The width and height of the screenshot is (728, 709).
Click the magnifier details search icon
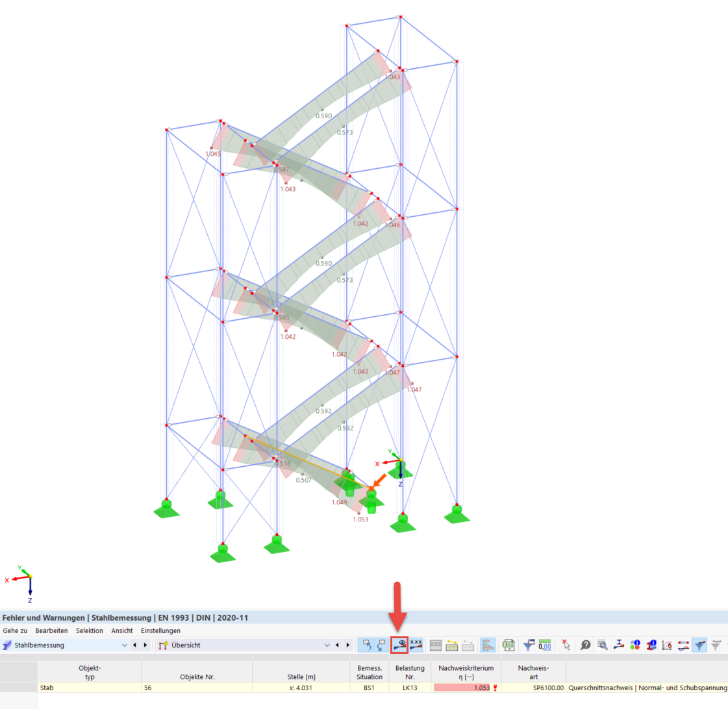pyautogui.click(x=602, y=645)
